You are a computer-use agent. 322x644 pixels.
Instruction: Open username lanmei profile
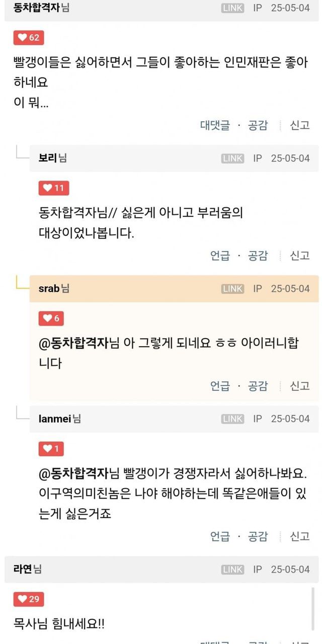point(55,419)
